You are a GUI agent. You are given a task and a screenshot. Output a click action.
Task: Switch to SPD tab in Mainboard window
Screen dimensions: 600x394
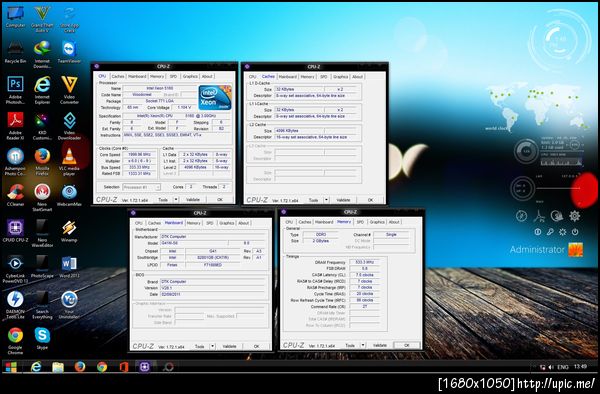point(209,223)
